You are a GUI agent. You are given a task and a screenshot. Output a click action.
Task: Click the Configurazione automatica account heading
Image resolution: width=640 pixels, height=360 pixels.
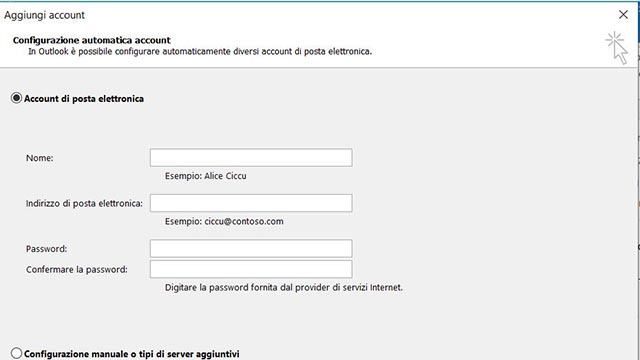[x=92, y=40]
